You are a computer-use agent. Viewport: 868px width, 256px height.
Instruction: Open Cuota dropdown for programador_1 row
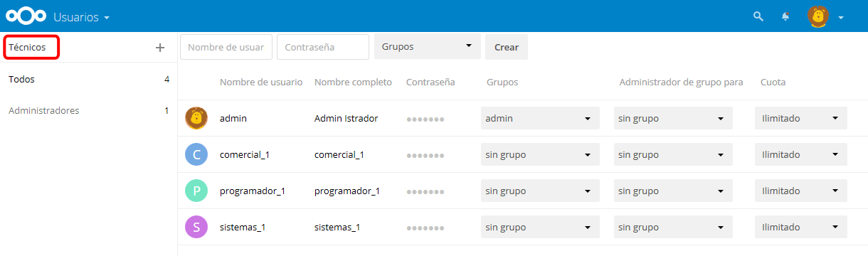[801, 191]
